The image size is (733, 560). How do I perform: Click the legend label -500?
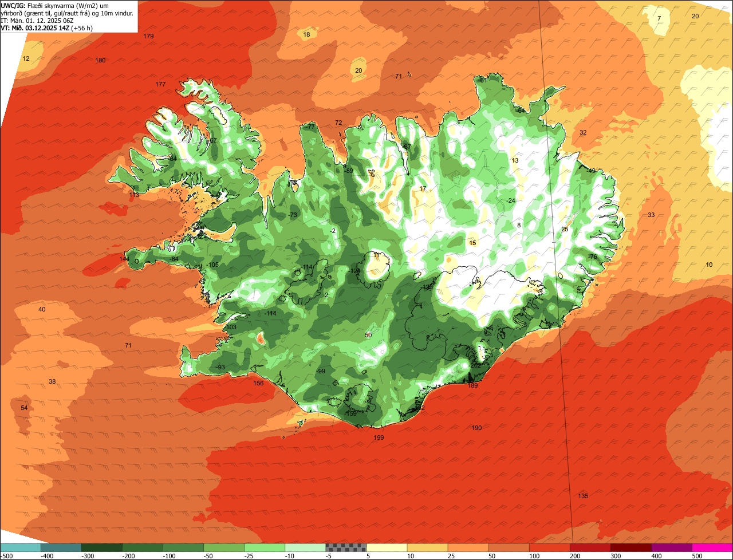coord(7,555)
